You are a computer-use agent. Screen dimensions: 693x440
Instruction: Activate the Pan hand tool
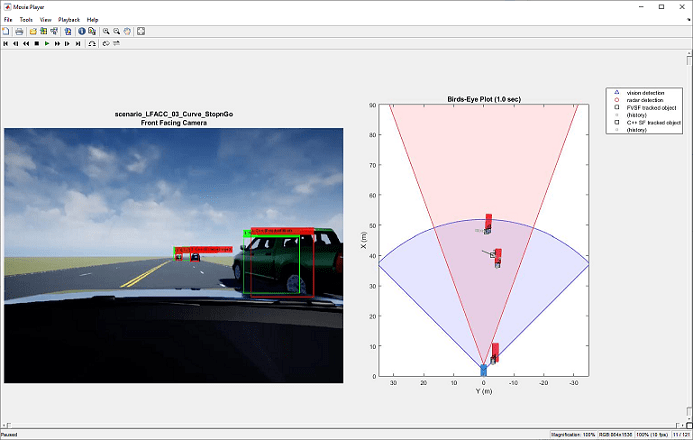pyautogui.click(x=127, y=31)
